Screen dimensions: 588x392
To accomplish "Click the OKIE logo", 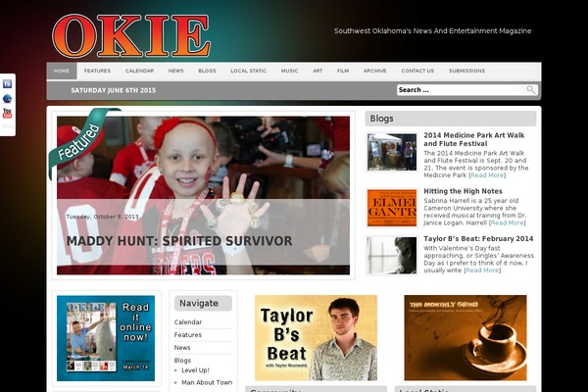I will click(x=131, y=36).
